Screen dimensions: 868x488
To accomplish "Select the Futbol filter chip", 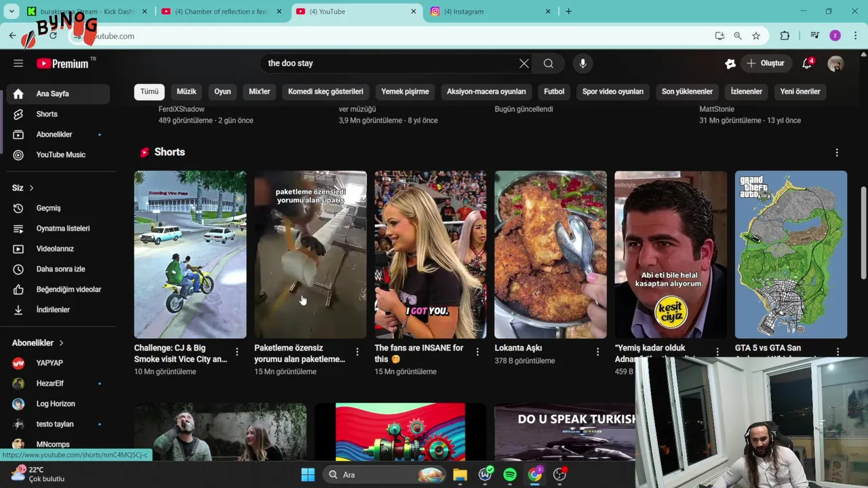I will 554,91.
